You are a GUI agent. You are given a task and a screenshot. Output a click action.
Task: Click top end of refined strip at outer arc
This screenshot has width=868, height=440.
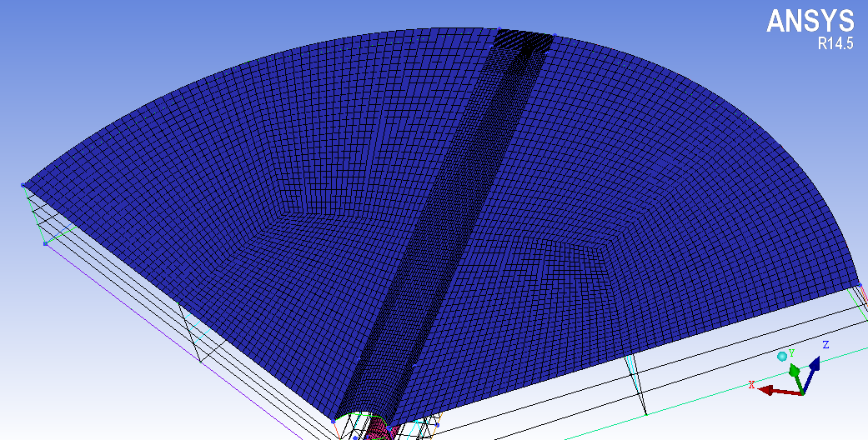525,35
